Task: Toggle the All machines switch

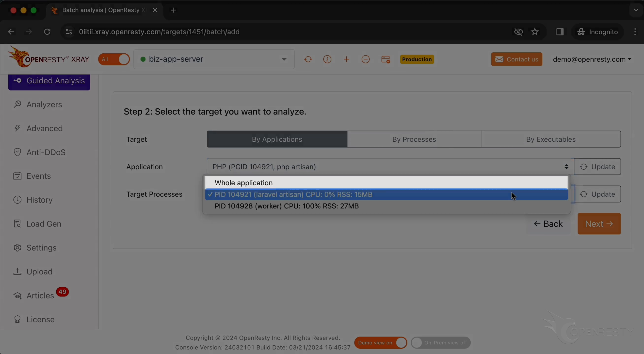Action: click(114, 59)
